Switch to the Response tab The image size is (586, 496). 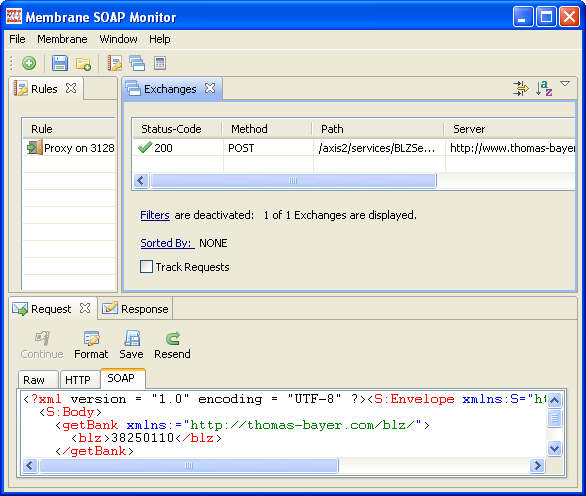pos(135,309)
